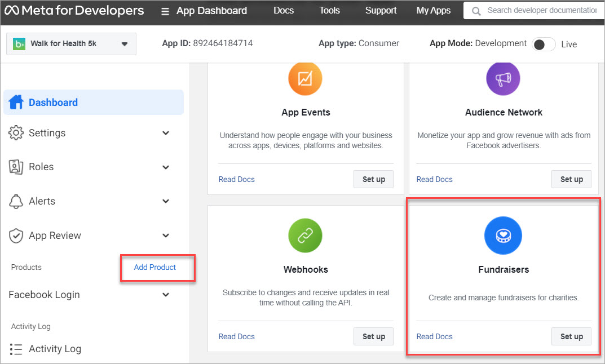Click the App Events card title
The image size is (605, 364).
[306, 113]
